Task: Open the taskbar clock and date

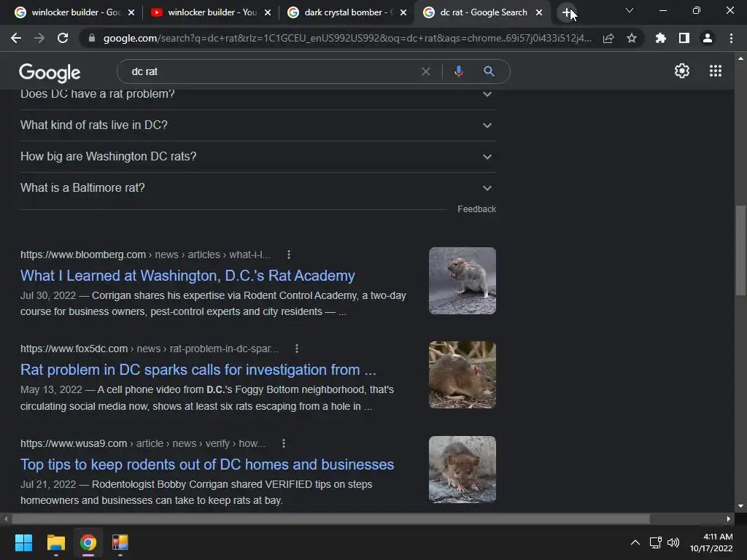Action: (712, 542)
